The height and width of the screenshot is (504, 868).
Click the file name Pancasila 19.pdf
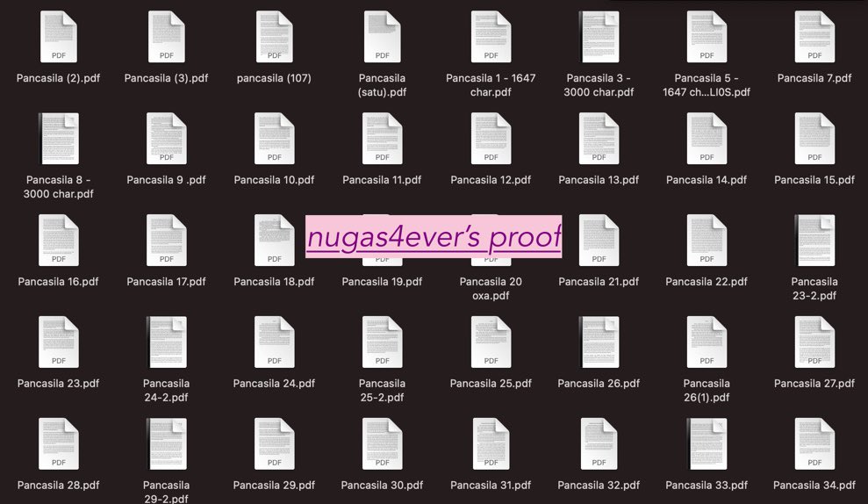(x=382, y=282)
